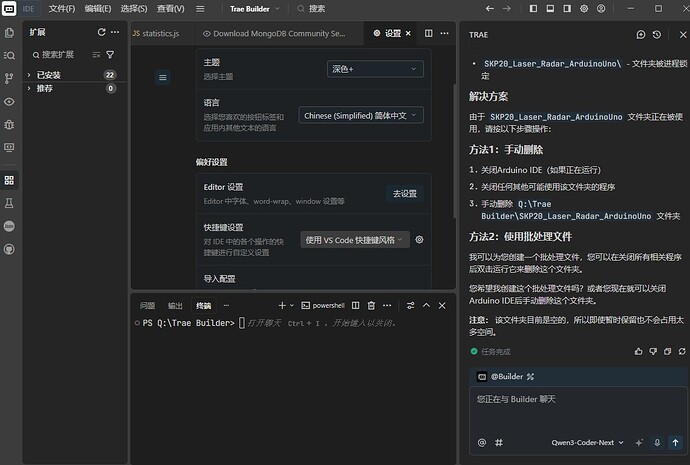Open language dropdown Chinese (Simplified)

(x=361, y=116)
